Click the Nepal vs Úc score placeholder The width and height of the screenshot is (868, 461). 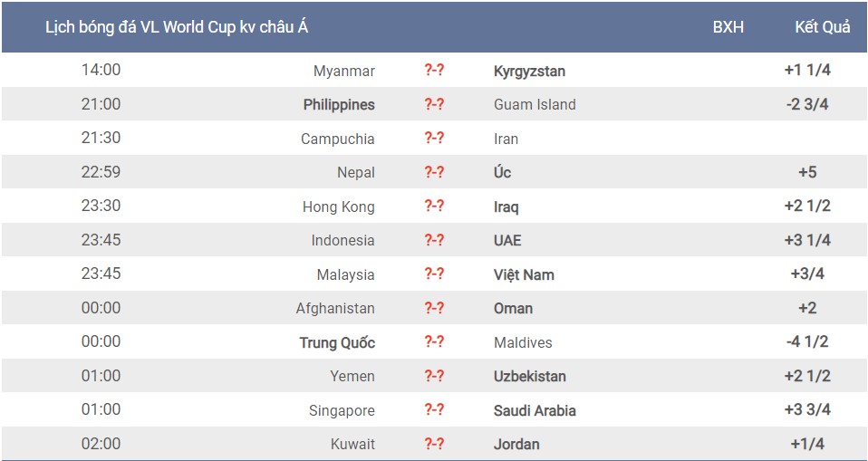click(434, 172)
